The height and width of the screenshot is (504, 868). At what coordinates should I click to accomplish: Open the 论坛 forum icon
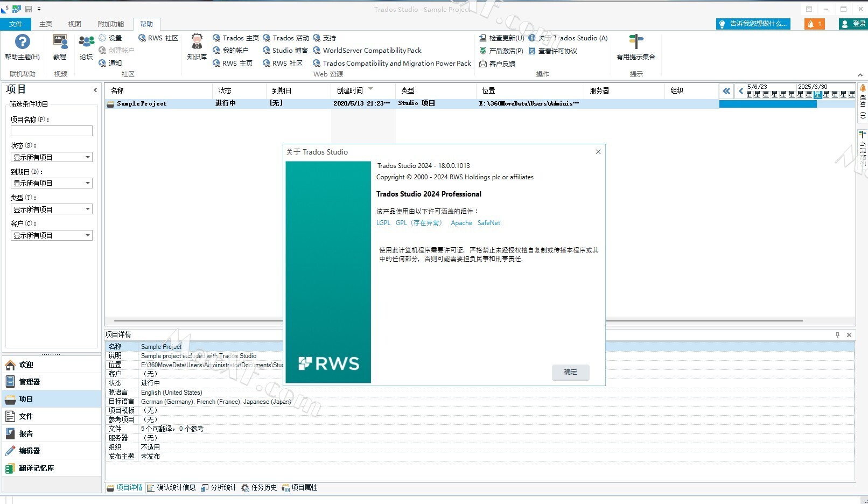[86, 47]
